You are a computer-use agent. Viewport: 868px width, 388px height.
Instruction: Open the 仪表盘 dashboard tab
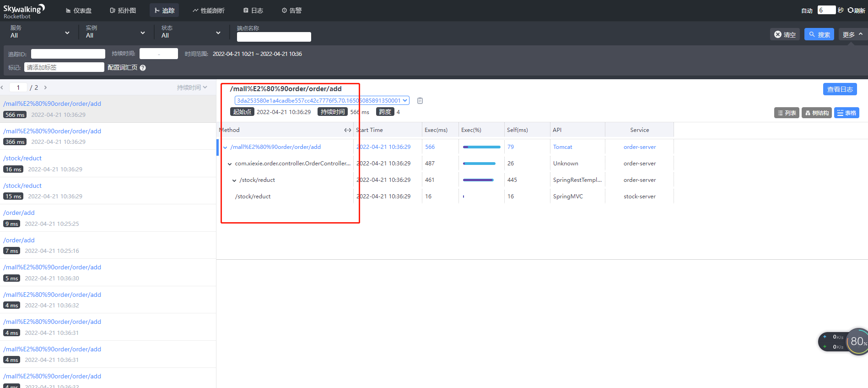[78, 11]
